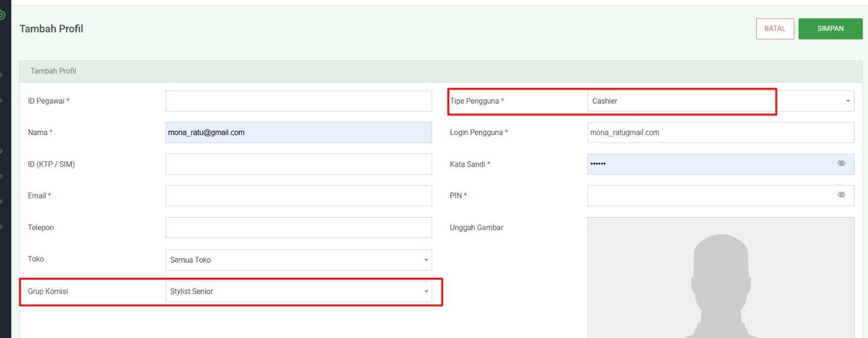
Task: Toggle PIN visibility eye icon
Action: pyautogui.click(x=841, y=195)
